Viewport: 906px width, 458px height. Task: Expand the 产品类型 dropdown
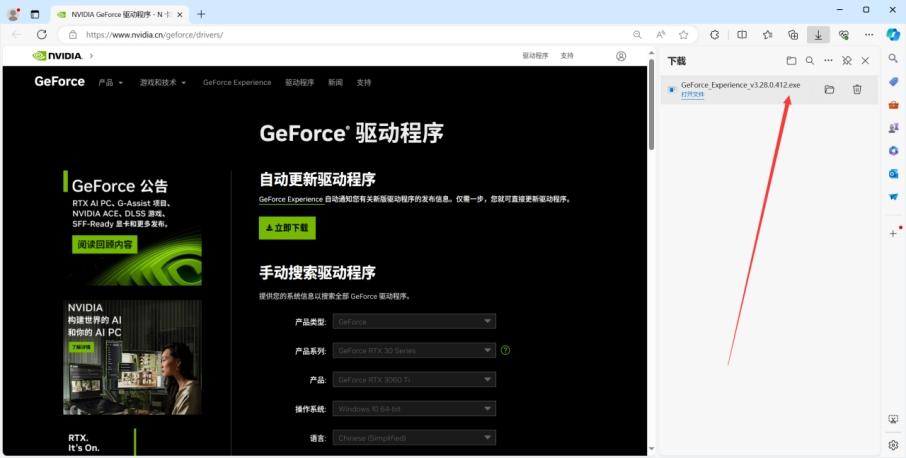(x=414, y=322)
